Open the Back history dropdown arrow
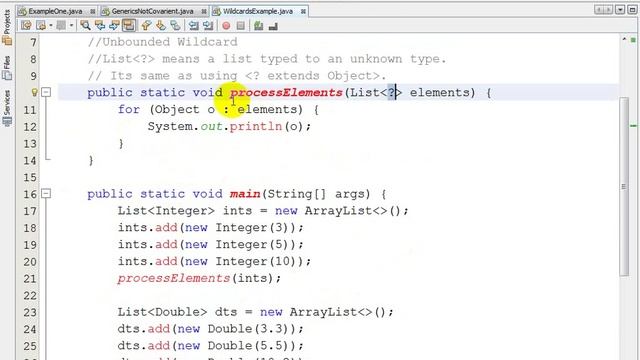The height and width of the screenshot is (360, 640). [x=51, y=26]
